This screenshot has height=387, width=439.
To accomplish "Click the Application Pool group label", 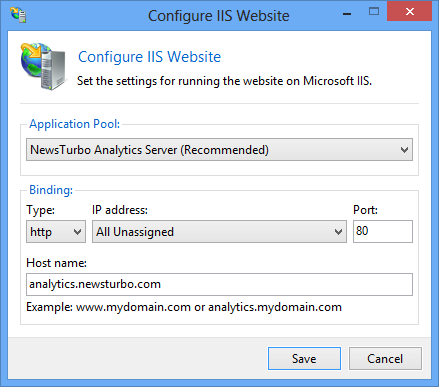I will 74,124.
